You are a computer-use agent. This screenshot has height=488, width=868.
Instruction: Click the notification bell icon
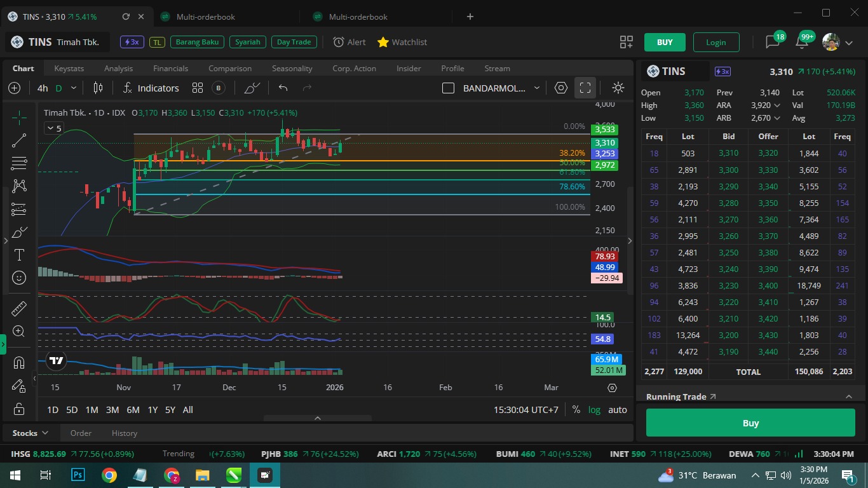802,43
